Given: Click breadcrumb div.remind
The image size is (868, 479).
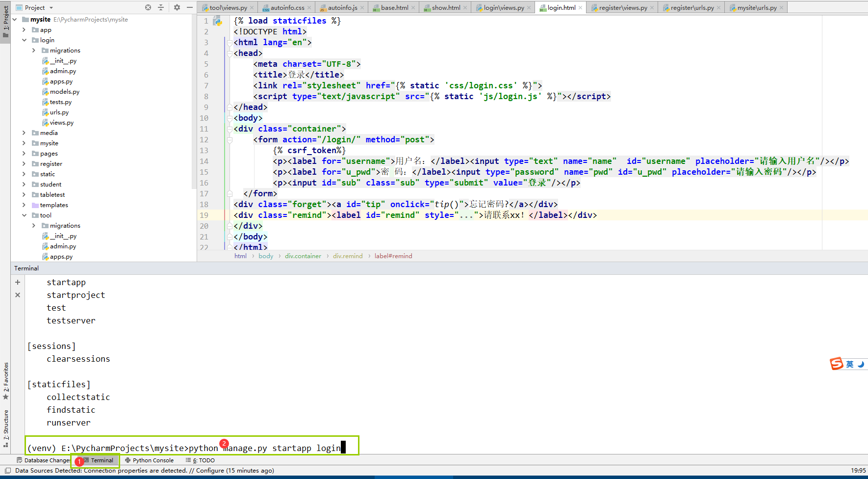Looking at the screenshot, I should 348,256.
